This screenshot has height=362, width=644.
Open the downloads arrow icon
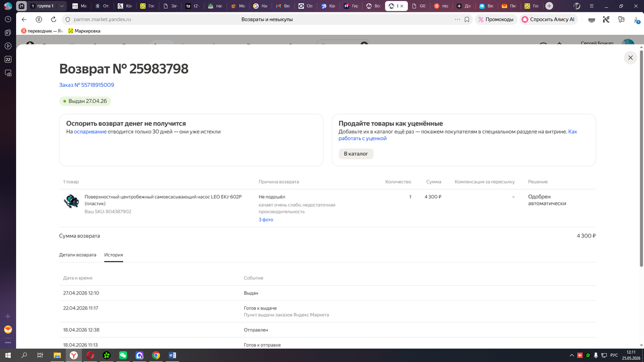click(636, 19)
